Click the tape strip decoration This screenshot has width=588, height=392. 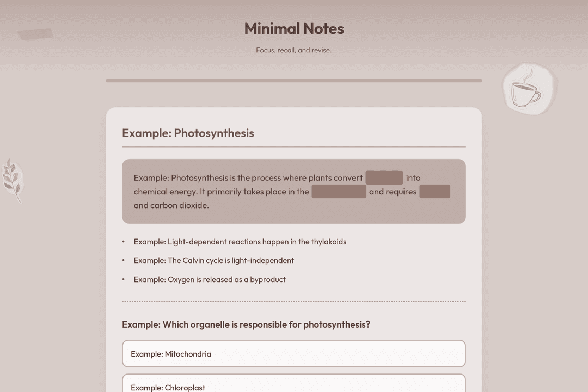click(x=35, y=34)
